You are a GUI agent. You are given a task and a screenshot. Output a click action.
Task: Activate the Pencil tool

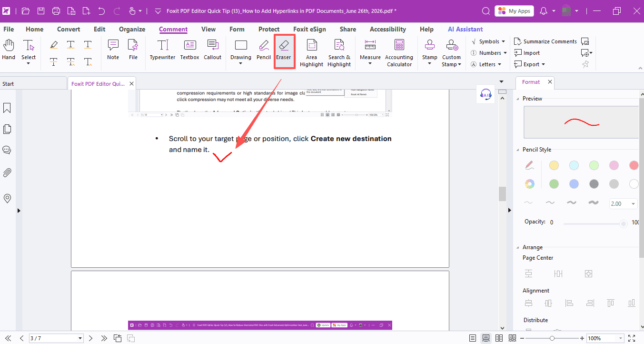point(264,50)
